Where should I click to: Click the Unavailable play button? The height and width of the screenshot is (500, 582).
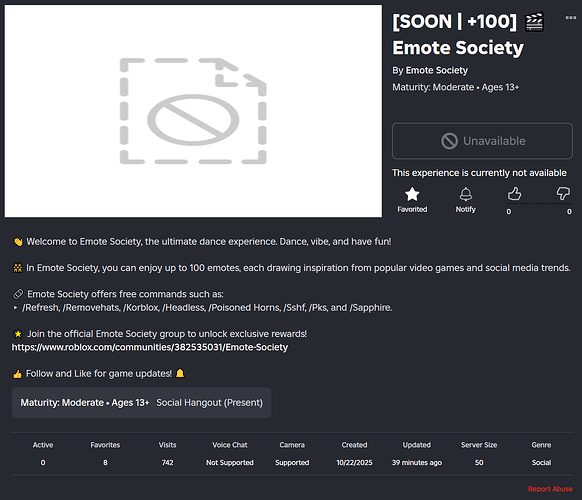click(482, 141)
